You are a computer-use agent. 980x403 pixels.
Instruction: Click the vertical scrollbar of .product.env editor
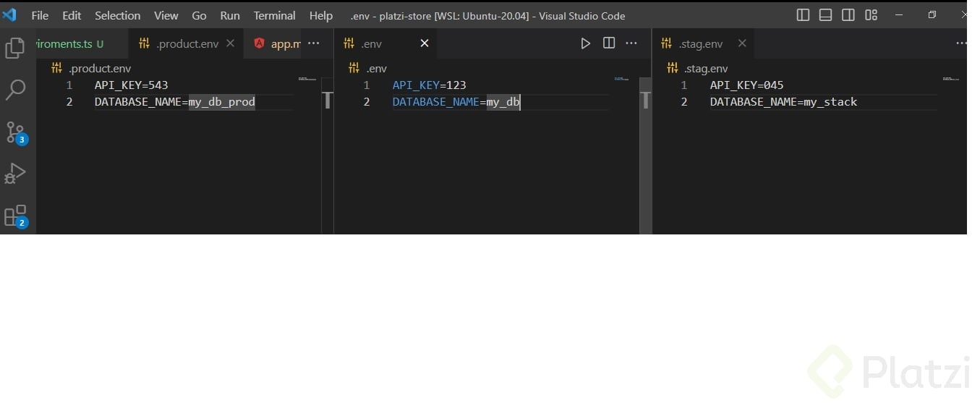[x=327, y=155]
